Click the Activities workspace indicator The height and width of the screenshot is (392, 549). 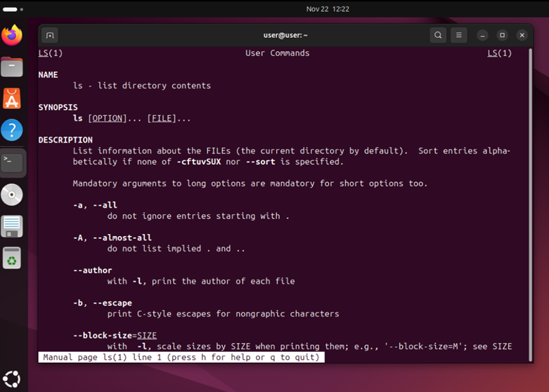pyautogui.click(x=12, y=9)
